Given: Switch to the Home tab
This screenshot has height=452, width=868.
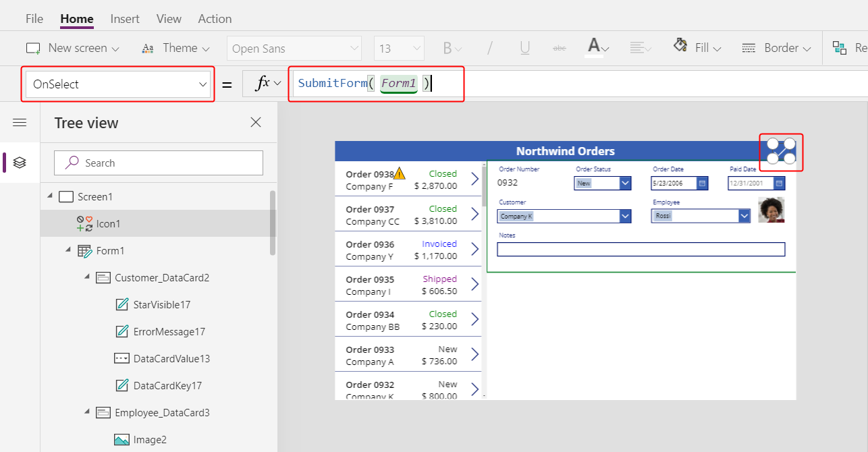Looking at the screenshot, I should point(77,19).
